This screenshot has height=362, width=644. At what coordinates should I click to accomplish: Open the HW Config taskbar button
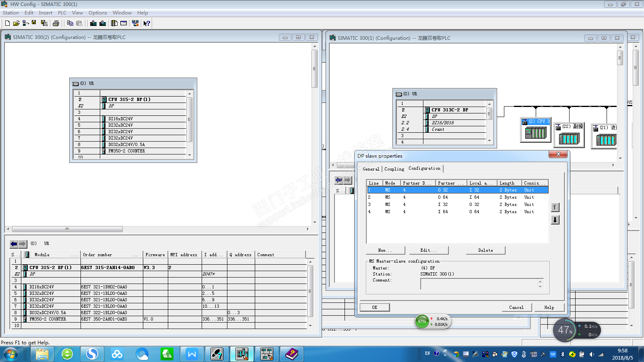(x=242, y=354)
